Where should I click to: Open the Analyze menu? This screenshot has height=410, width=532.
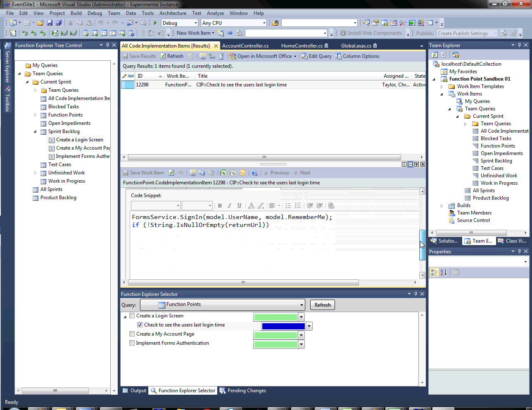pos(215,13)
